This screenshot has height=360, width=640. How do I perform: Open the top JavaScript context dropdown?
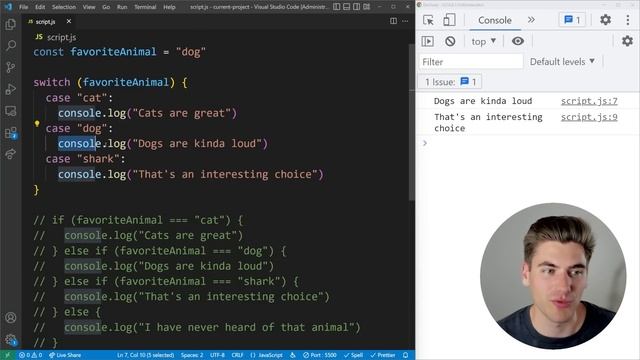pyautogui.click(x=484, y=41)
